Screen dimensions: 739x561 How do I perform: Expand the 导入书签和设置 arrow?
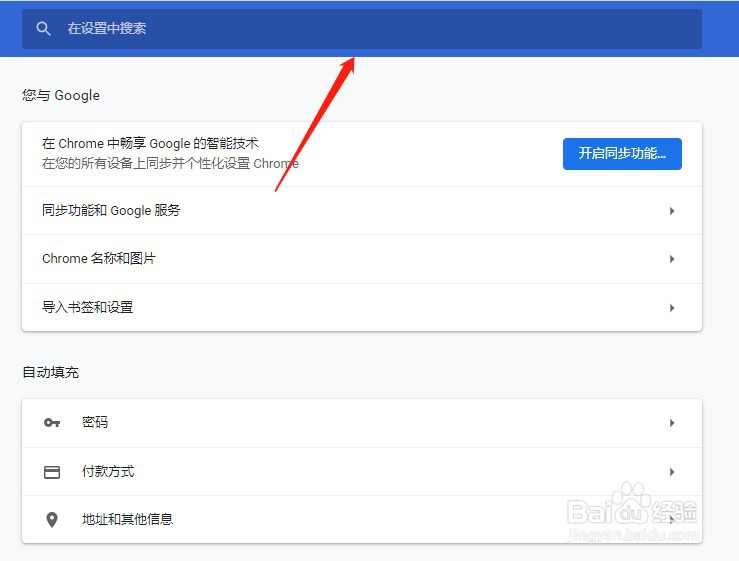pos(672,308)
